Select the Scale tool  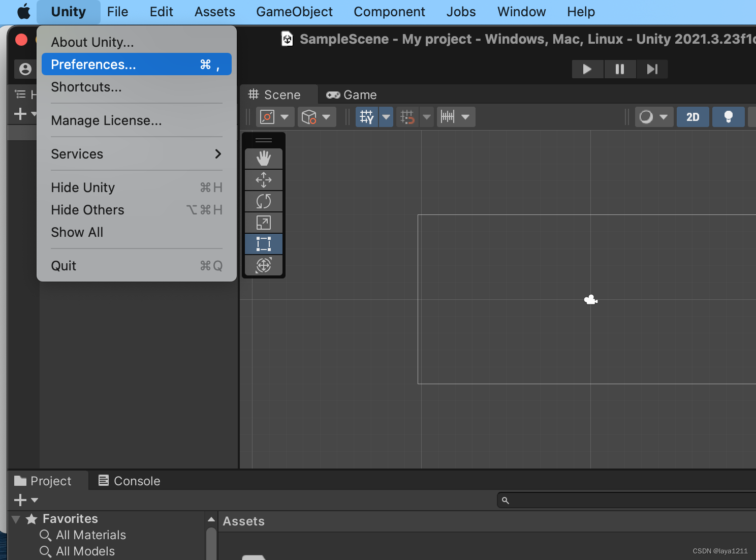click(x=264, y=223)
